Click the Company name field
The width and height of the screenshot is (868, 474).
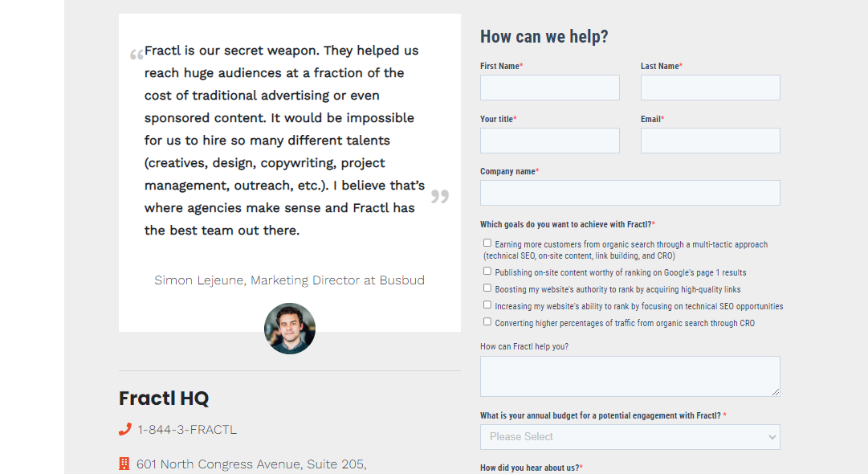coord(630,193)
